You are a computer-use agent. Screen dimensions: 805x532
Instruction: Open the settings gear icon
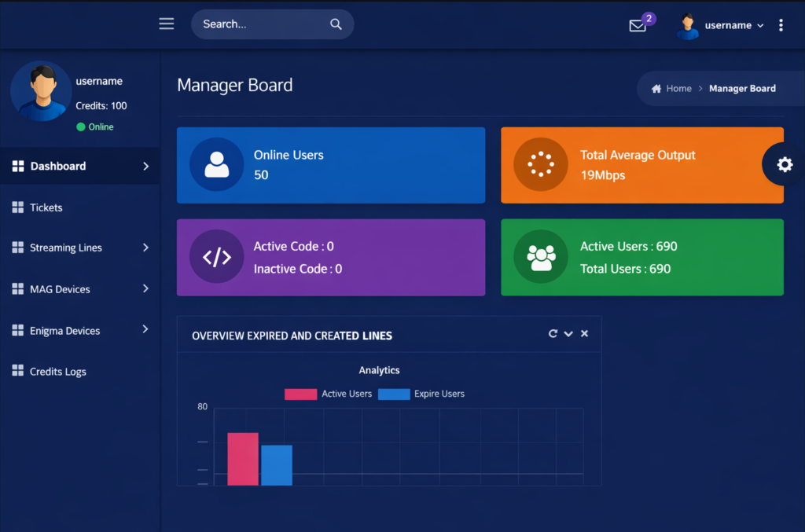[784, 164]
